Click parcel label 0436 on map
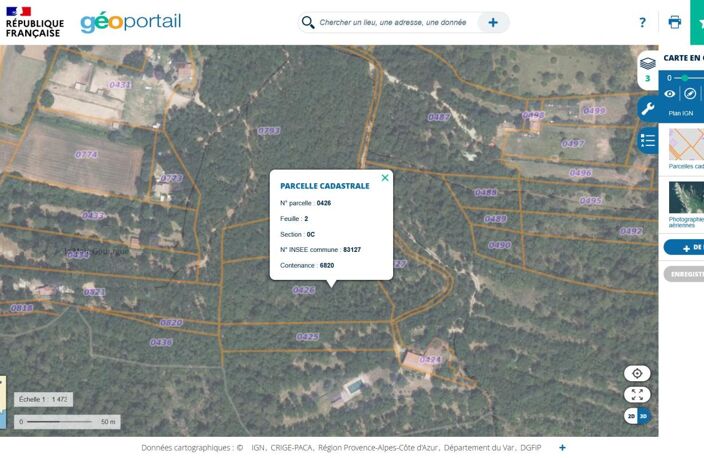Viewport: 704px width, 458px height. (161, 342)
